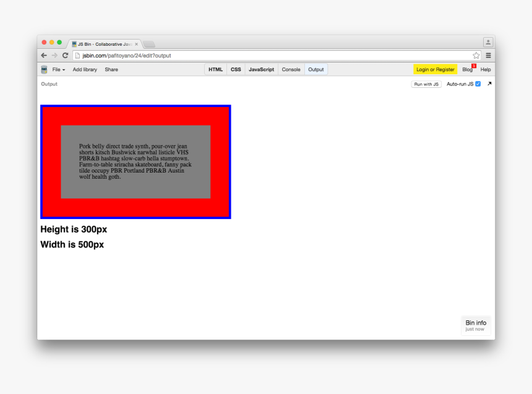Viewport: 532px width, 394px height.
Task: Show the CSS panel
Action: [236, 69]
